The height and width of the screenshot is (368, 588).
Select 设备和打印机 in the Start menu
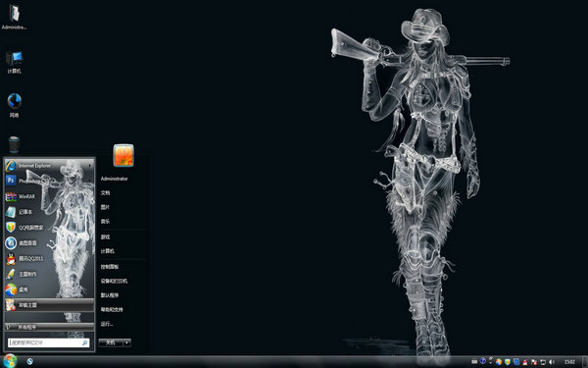pyautogui.click(x=114, y=281)
